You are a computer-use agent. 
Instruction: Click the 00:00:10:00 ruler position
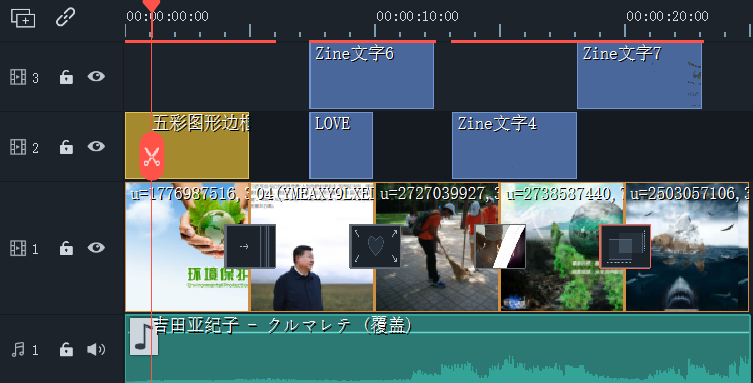tap(417, 16)
